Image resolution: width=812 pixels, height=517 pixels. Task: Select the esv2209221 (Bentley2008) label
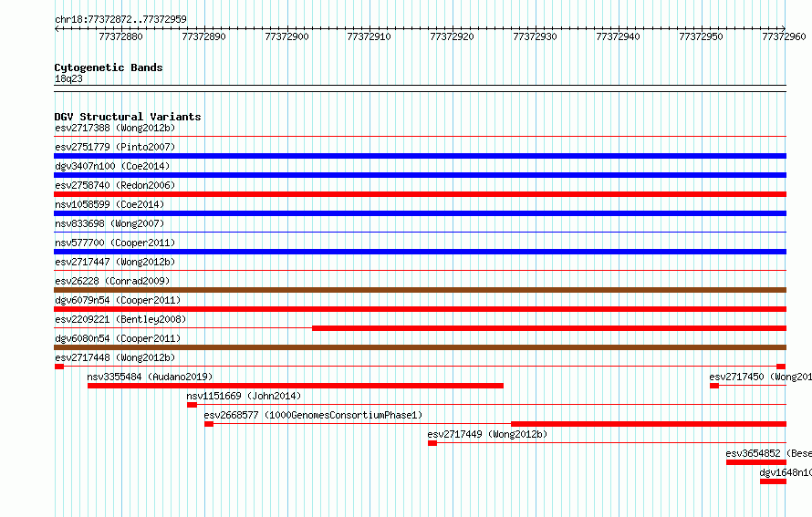(120, 319)
